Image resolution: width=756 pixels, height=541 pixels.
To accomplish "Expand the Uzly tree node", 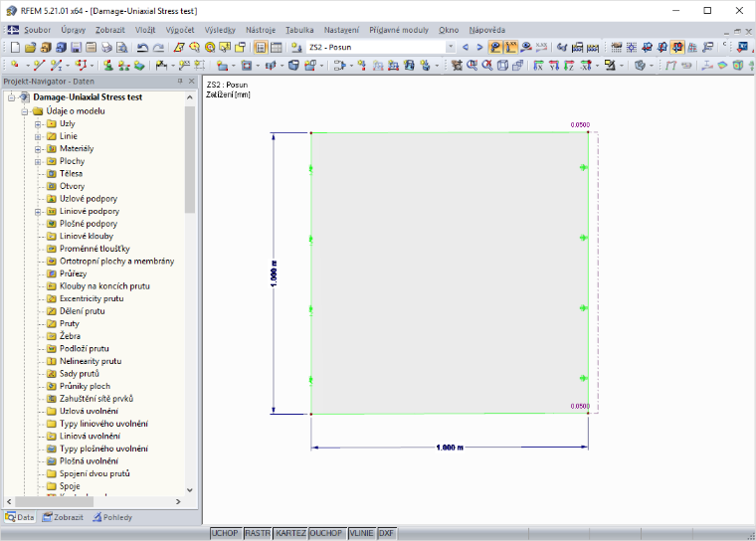I will (x=38, y=124).
